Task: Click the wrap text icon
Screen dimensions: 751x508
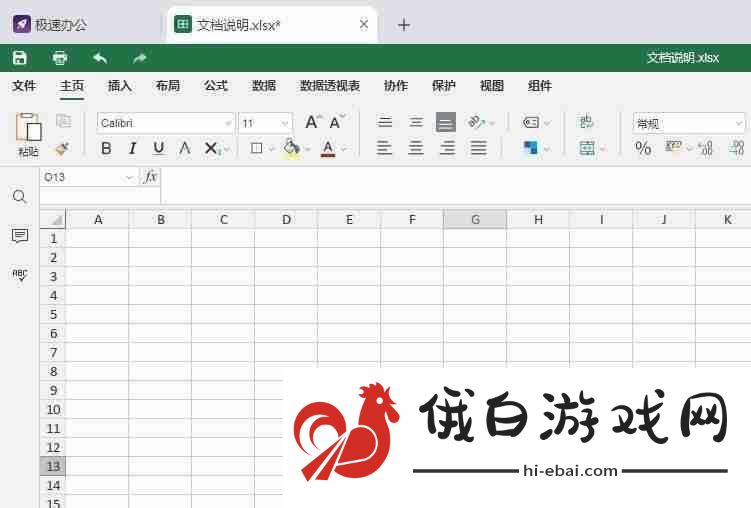Action: click(586, 122)
